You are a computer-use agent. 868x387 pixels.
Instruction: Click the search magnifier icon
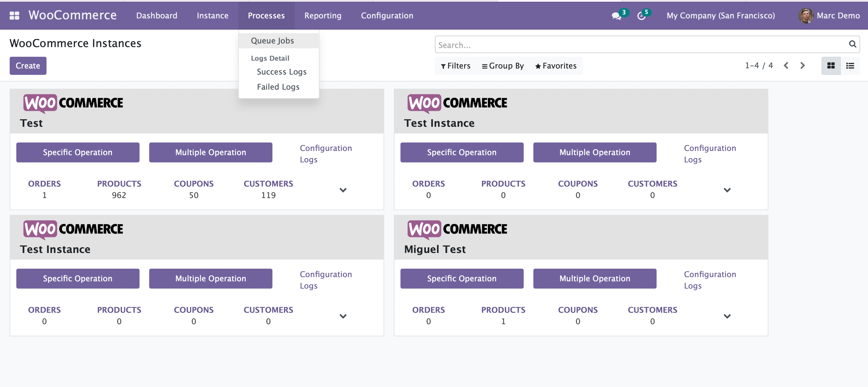tap(852, 44)
